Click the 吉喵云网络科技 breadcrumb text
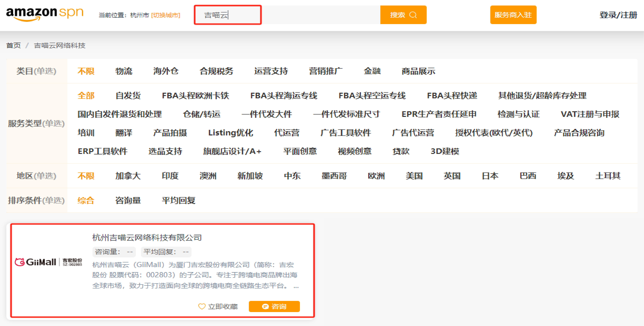Screen dimensions: 644x326 (60, 46)
